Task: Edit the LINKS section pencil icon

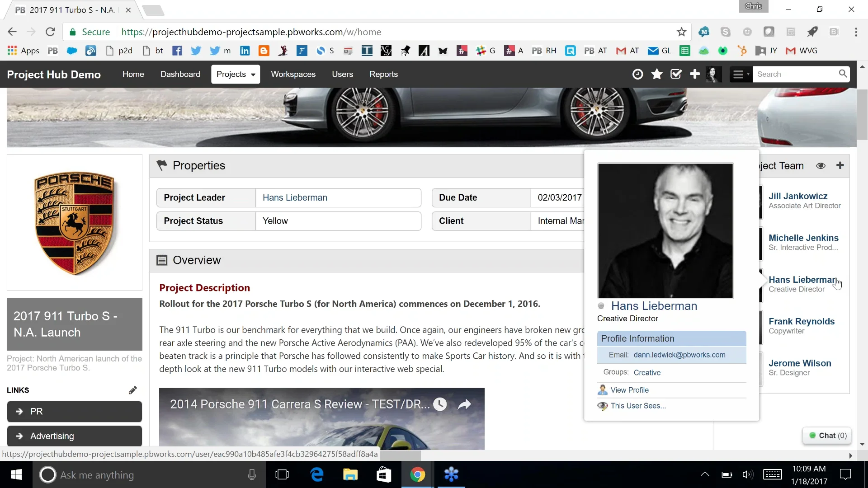Action: point(132,390)
